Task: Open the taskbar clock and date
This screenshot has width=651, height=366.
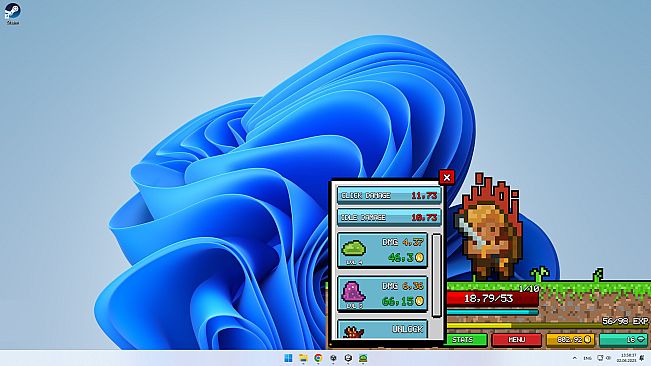Action: [x=627, y=358]
